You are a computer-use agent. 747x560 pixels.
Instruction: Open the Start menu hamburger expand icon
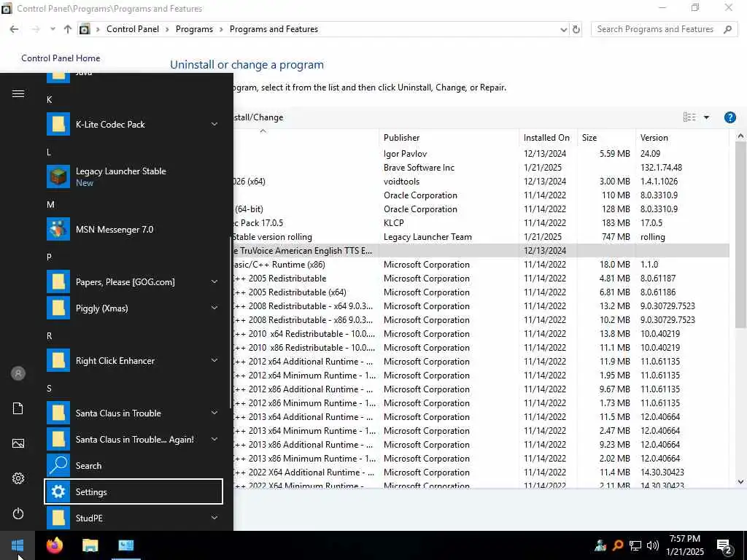point(18,94)
